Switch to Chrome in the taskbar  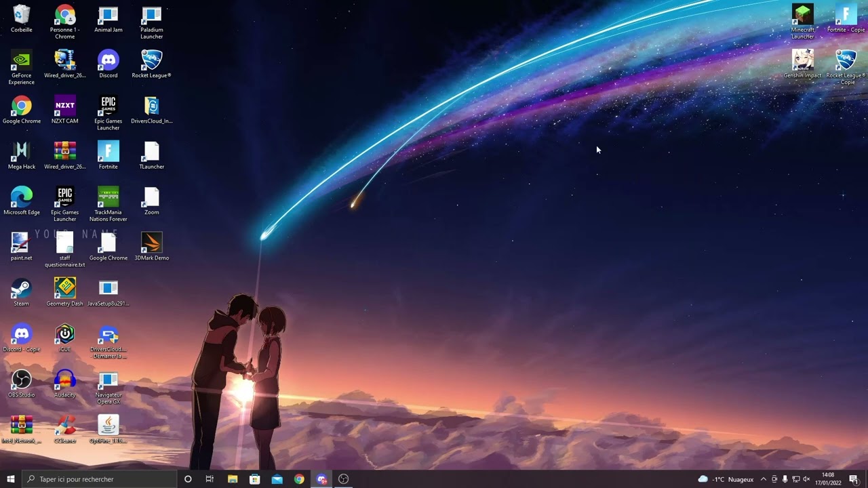299,479
